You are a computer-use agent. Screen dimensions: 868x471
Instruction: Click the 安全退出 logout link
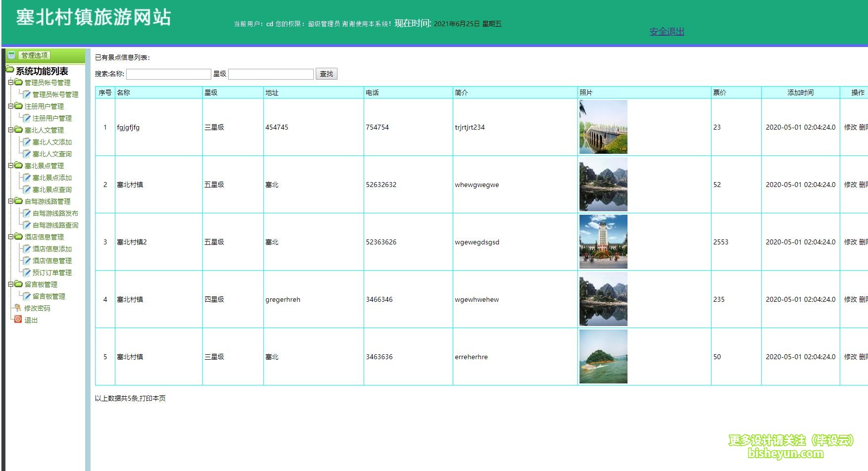(x=667, y=32)
